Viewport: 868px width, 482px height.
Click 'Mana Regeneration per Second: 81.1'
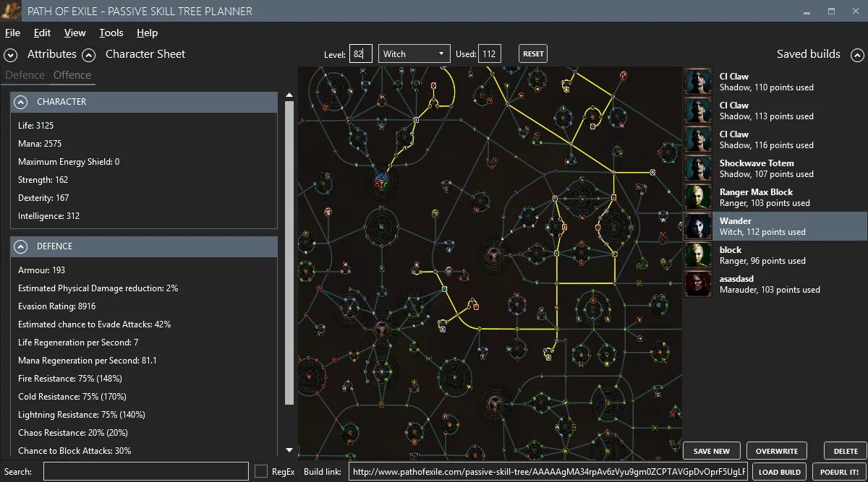point(88,361)
